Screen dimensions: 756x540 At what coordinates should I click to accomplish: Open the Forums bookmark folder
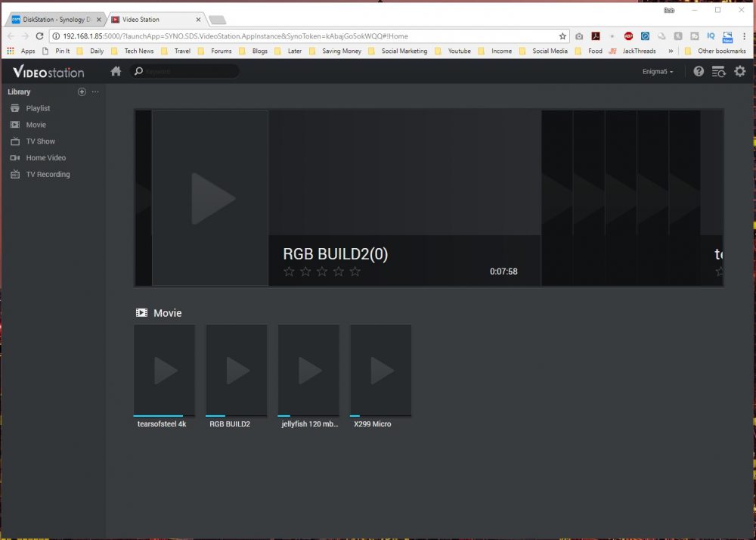215,51
